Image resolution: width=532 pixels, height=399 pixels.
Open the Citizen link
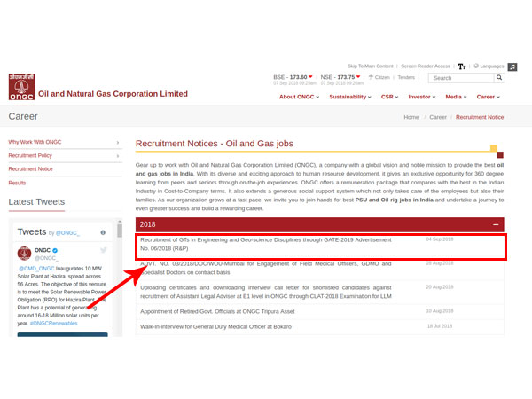379,77
